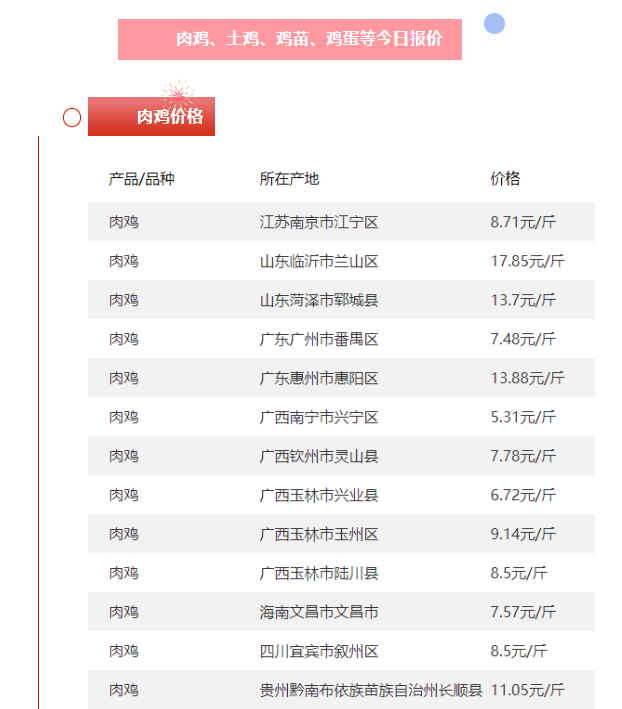Click the price 17.85元/斤
Screen dimensions: 622x709
coord(527,261)
